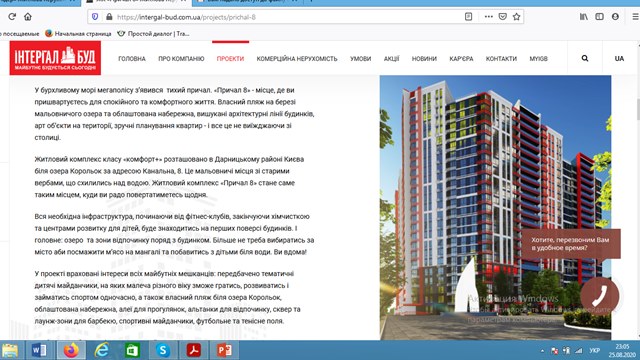This screenshot has height=360, width=640.
Task: Switch to Firefox in the taskbar
Action: [71, 350]
